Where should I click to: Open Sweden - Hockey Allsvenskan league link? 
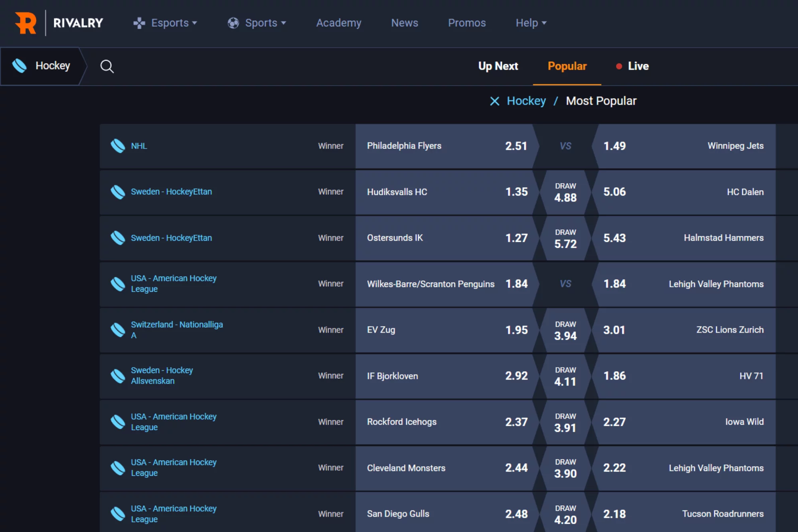point(162,376)
